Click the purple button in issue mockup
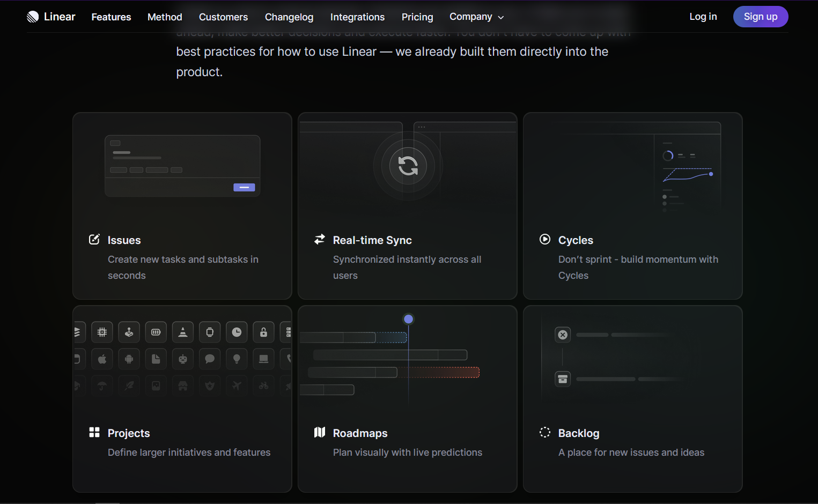 244,188
